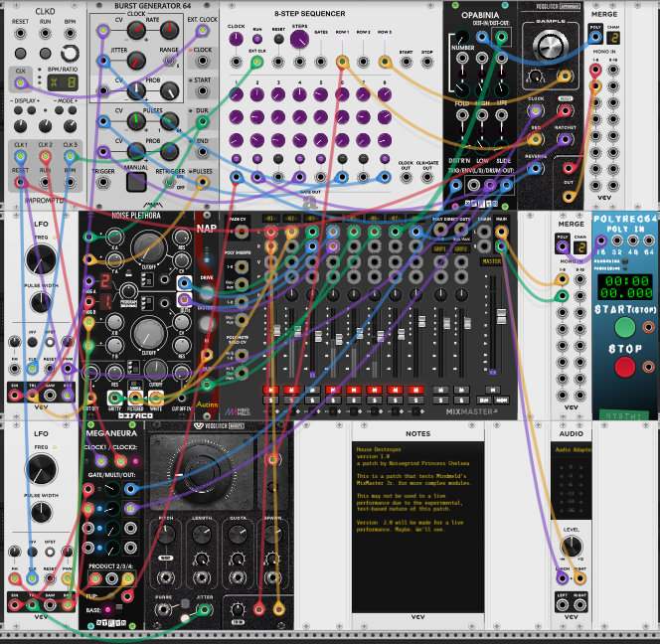This screenshot has height=644, width=660.
Task: Click the Burst Generator RATE knob
Action: click(169, 30)
